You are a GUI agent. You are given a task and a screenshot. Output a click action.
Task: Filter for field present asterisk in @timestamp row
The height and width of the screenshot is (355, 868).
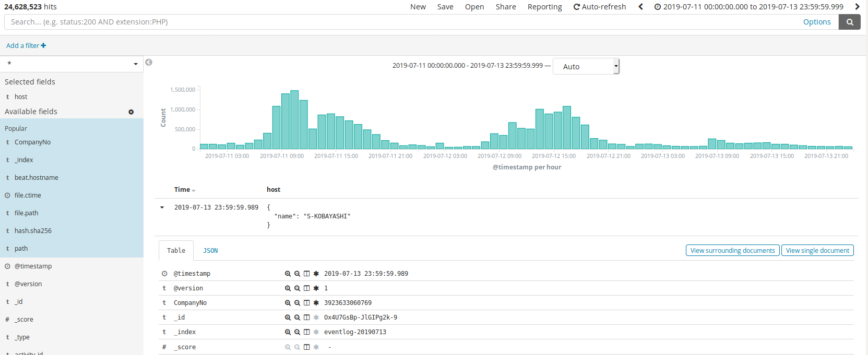(x=316, y=274)
